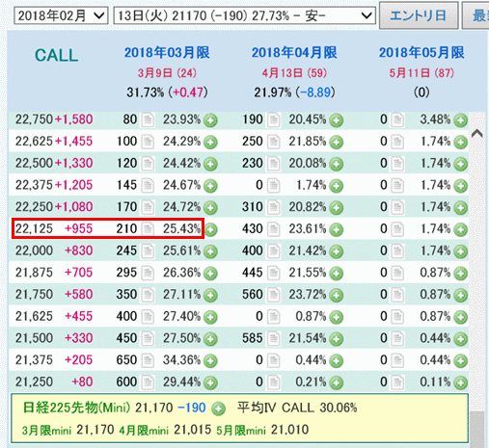The height and width of the screenshot is (448, 489).
Task: Add Nikkei 225 Mini futures with green plus
Action: [x=218, y=408]
